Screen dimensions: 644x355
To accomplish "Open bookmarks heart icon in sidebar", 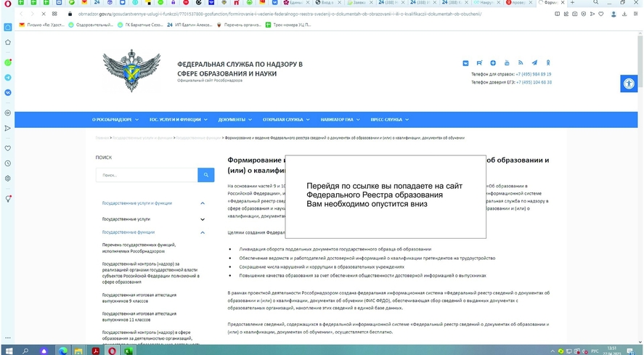I will pyautogui.click(x=8, y=148).
